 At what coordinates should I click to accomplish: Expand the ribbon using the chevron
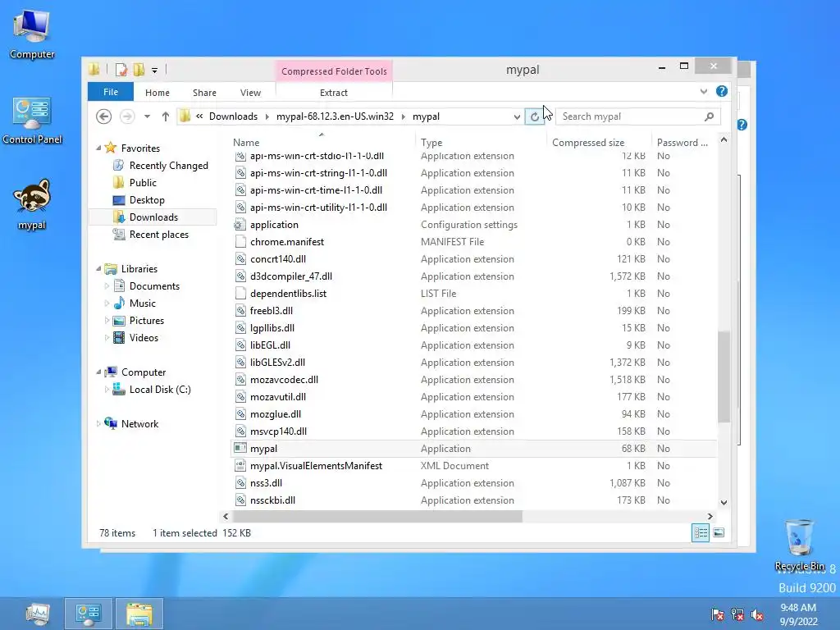[x=703, y=92]
